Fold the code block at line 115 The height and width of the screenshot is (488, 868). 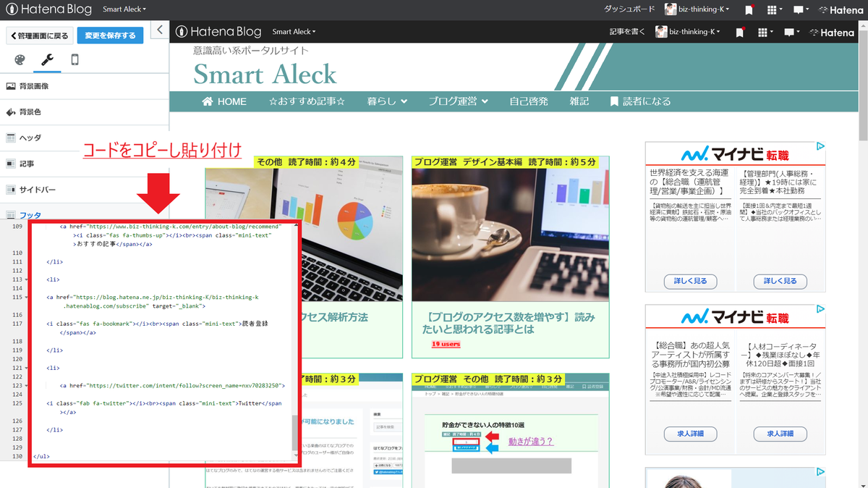[x=25, y=296]
